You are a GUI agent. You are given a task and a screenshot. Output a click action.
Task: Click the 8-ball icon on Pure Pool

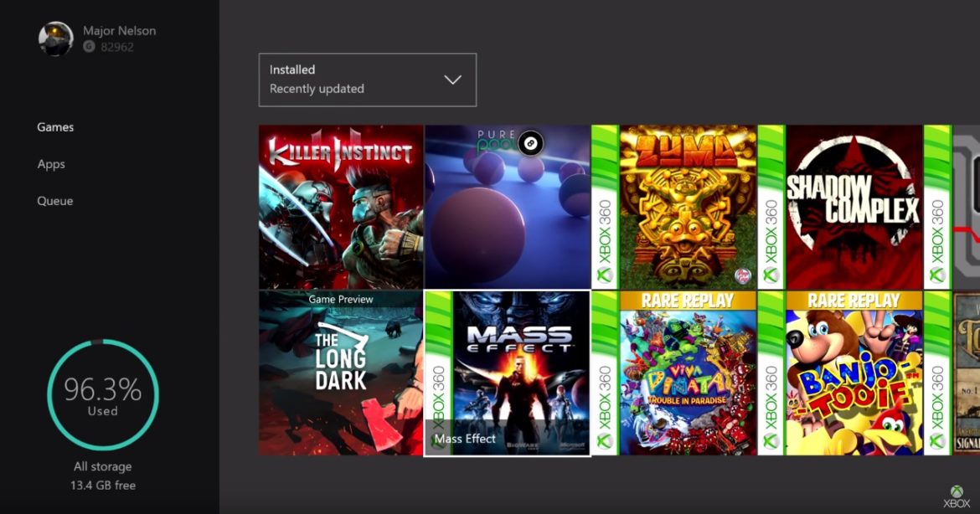pos(529,144)
